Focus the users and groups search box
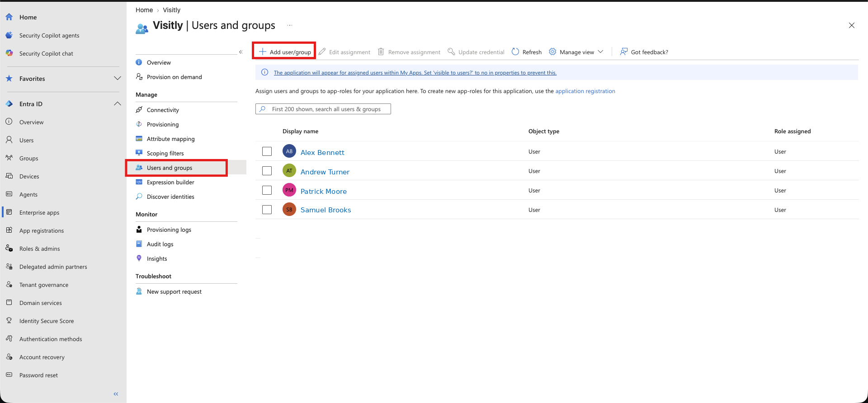868x403 pixels. click(323, 109)
